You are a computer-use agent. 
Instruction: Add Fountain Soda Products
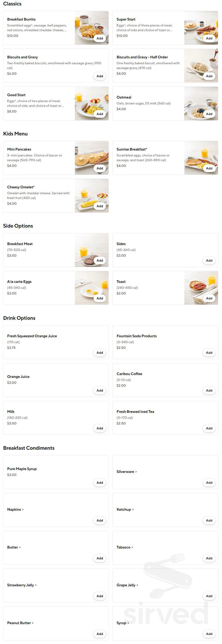(209, 353)
